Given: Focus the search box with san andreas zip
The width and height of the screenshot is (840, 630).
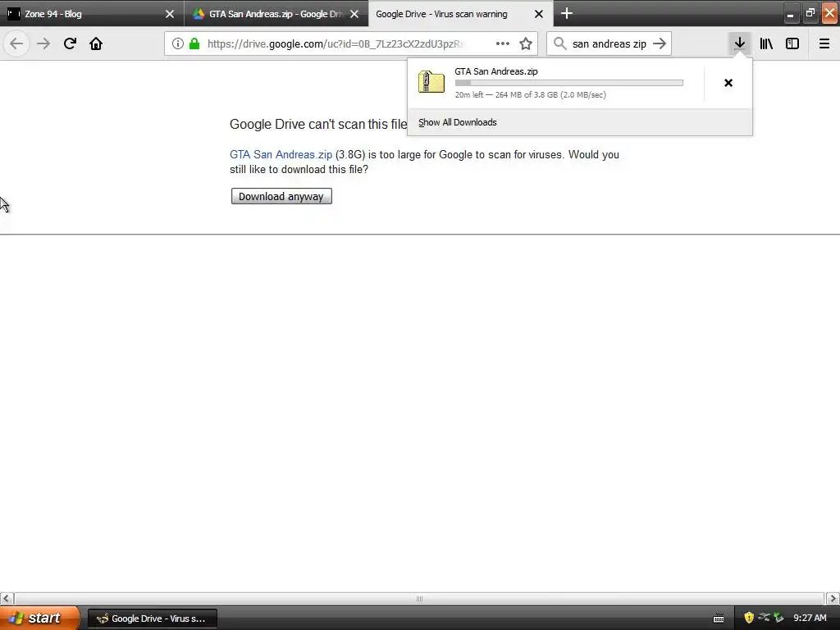Looking at the screenshot, I should coord(609,43).
